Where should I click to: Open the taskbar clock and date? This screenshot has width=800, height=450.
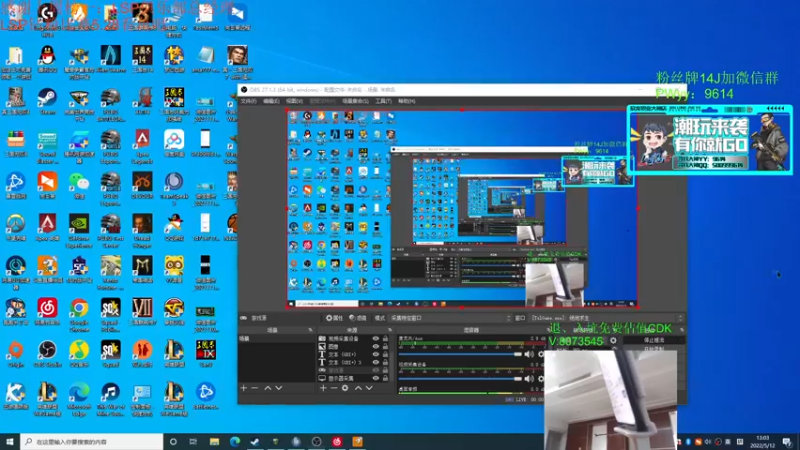(x=763, y=441)
